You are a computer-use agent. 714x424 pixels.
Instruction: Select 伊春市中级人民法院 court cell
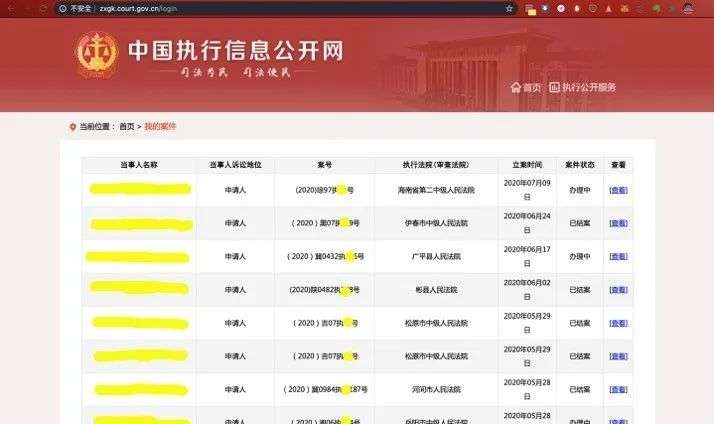436,223
